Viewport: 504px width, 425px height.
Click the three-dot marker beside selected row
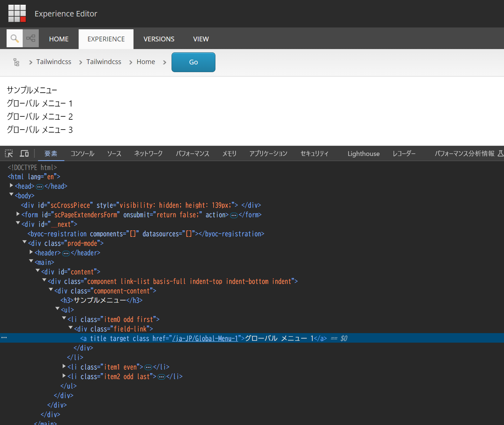tap(4, 338)
